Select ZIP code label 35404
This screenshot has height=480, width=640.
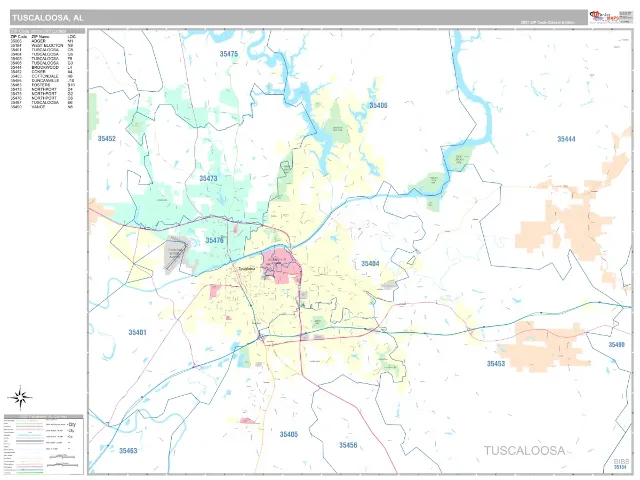point(370,264)
